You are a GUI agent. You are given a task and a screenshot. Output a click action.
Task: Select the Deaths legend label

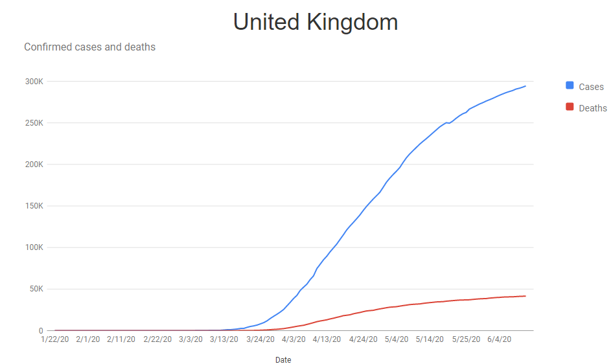593,108
